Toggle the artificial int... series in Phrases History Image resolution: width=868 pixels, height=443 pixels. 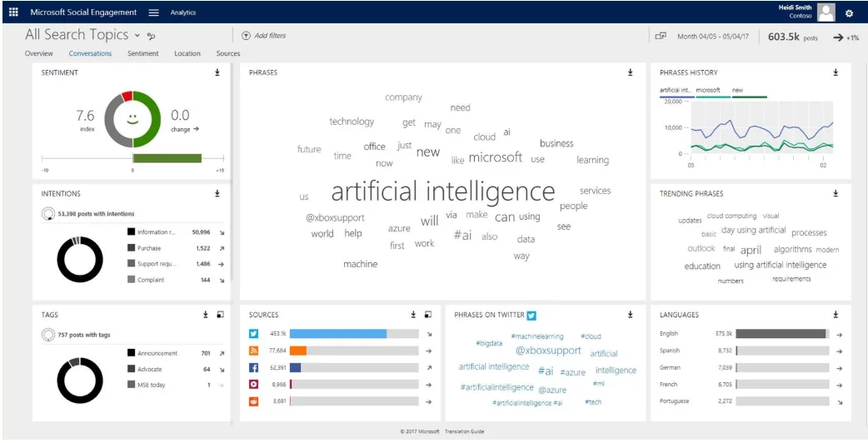pyautogui.click(x=676, y=90)
